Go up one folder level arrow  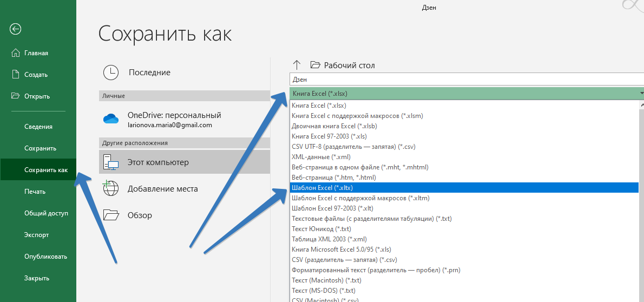(x=297, y=65)
